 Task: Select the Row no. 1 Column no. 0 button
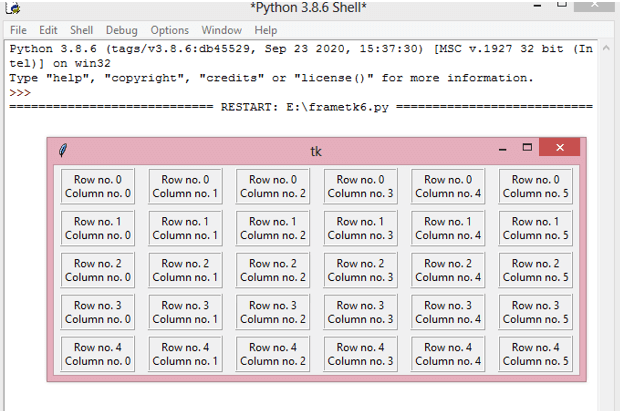tap(98, 228)
